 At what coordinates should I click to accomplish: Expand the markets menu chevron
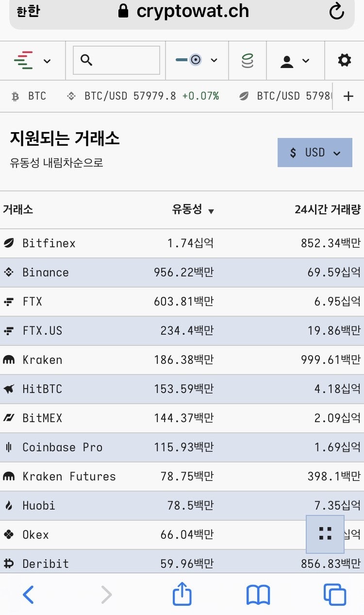[47, 60]
